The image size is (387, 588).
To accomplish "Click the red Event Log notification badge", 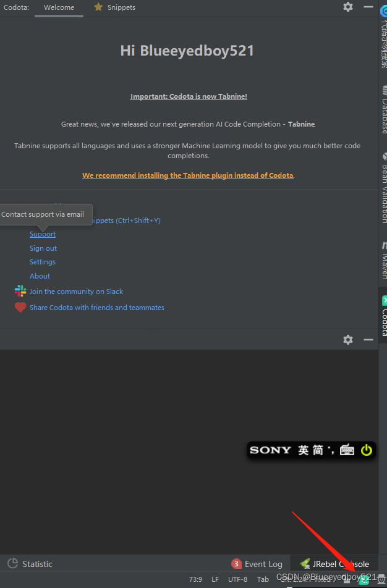I will coord(236,564).
